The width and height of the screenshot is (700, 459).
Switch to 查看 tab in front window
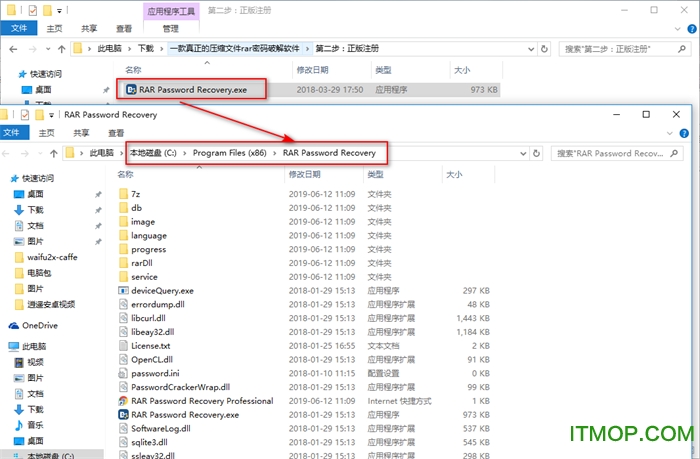[x=116, y=133]
